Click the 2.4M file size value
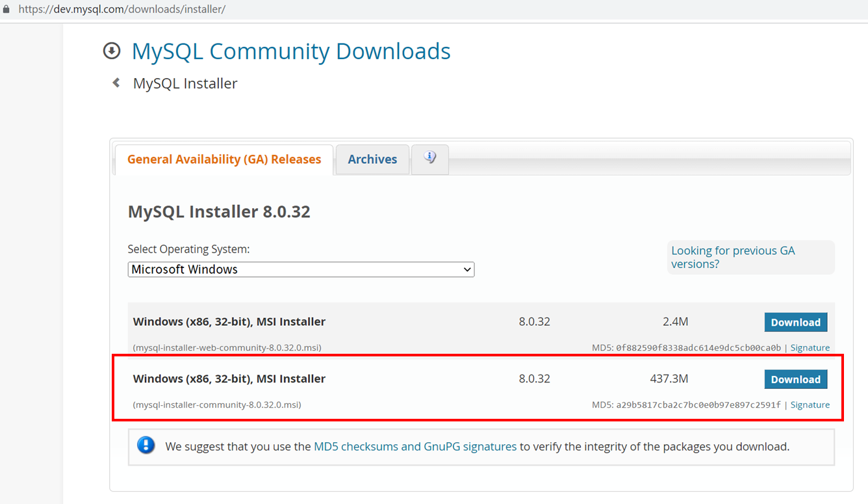This screenshot has width=868, height=504. [x=675, y=321]
